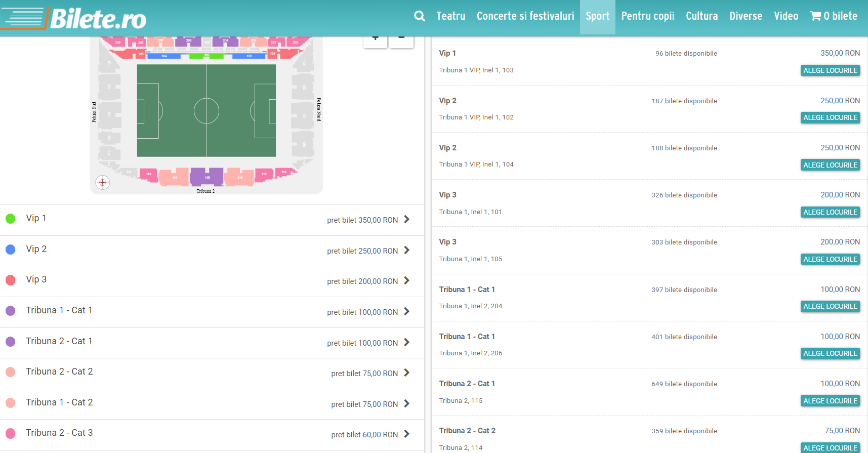Click '326 bilete disponibile' text
The height and width of the screenshot is (453, 868).
[x=684, y=195]
